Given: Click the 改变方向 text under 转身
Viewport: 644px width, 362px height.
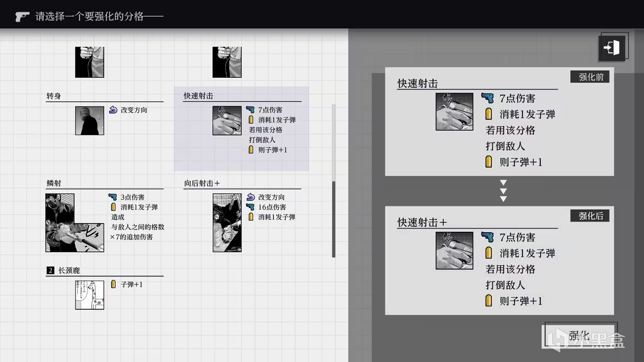Looking at the screenshot, I should (x=134, y=110).
